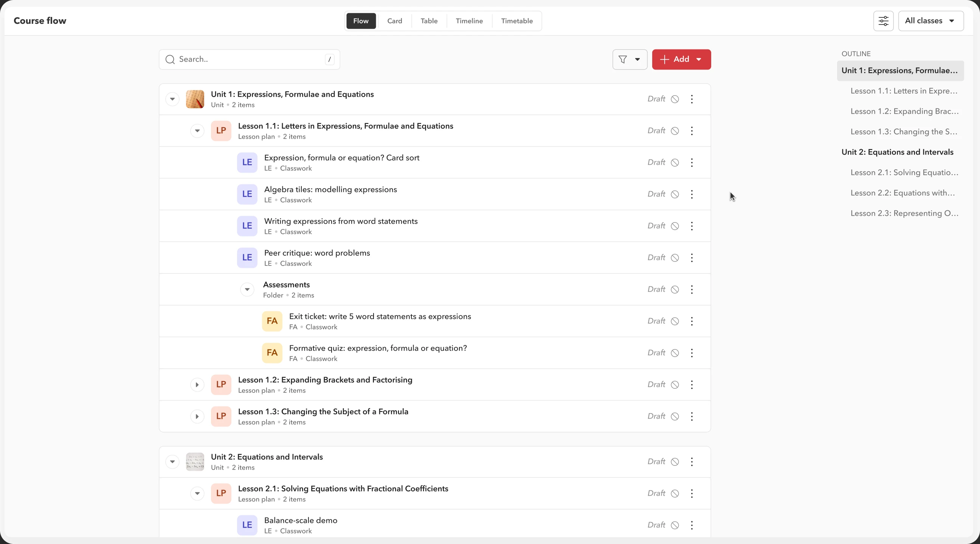
Task: Click the Unit 2 thumbnail image
Action: click(195, 462)
